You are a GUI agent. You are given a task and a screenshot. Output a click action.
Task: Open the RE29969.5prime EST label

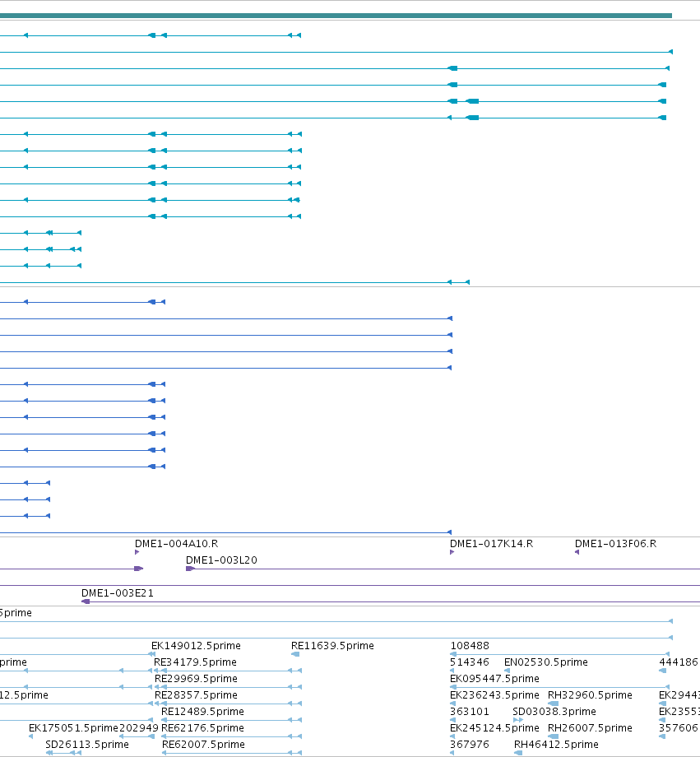tap(196, 678)
